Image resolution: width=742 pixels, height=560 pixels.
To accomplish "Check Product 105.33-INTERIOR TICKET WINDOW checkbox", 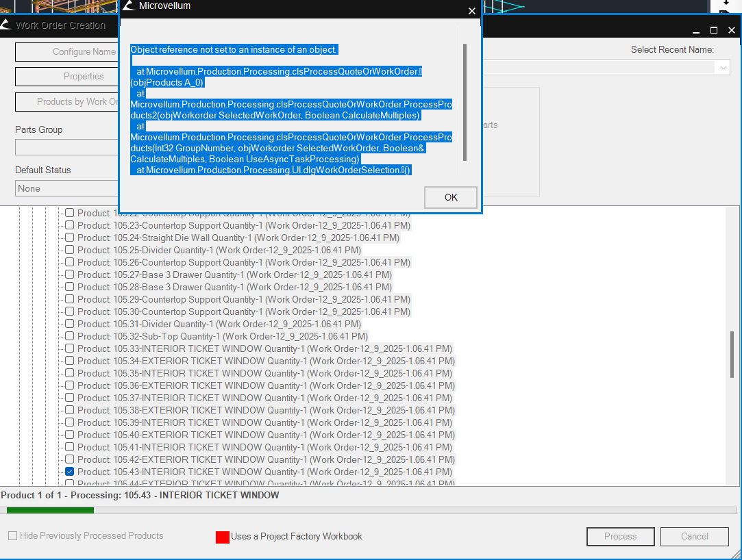I will (x=70, y=348).
